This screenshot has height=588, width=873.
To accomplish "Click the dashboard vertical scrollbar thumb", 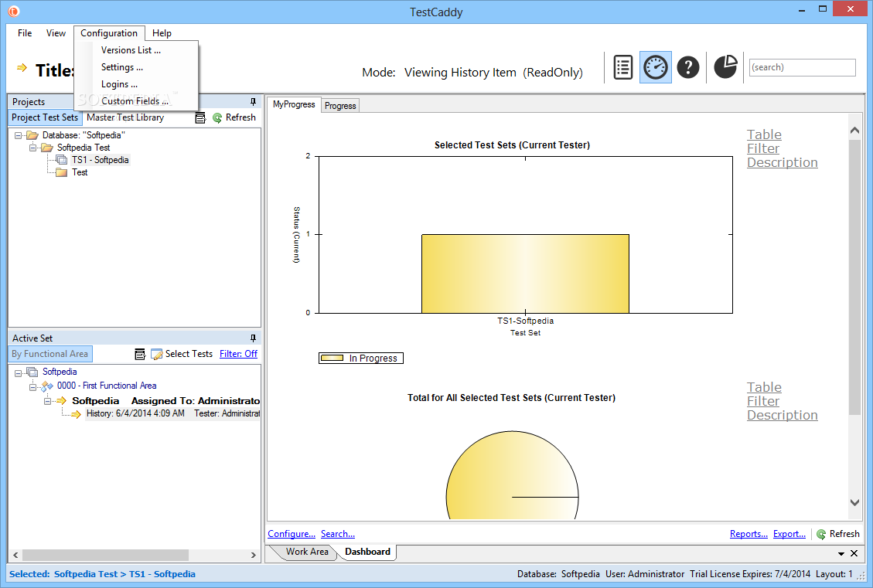I will point(854,277).
